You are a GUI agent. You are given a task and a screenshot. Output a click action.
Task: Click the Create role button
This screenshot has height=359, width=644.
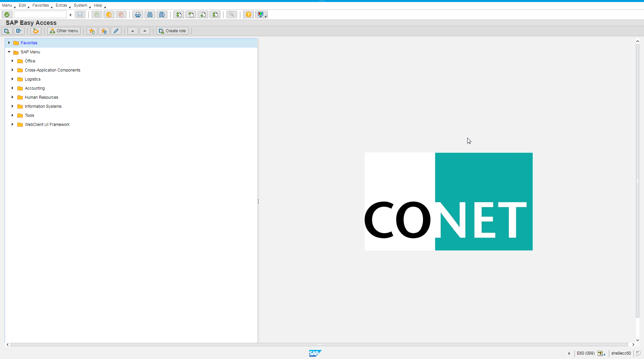tap(172, 31)
